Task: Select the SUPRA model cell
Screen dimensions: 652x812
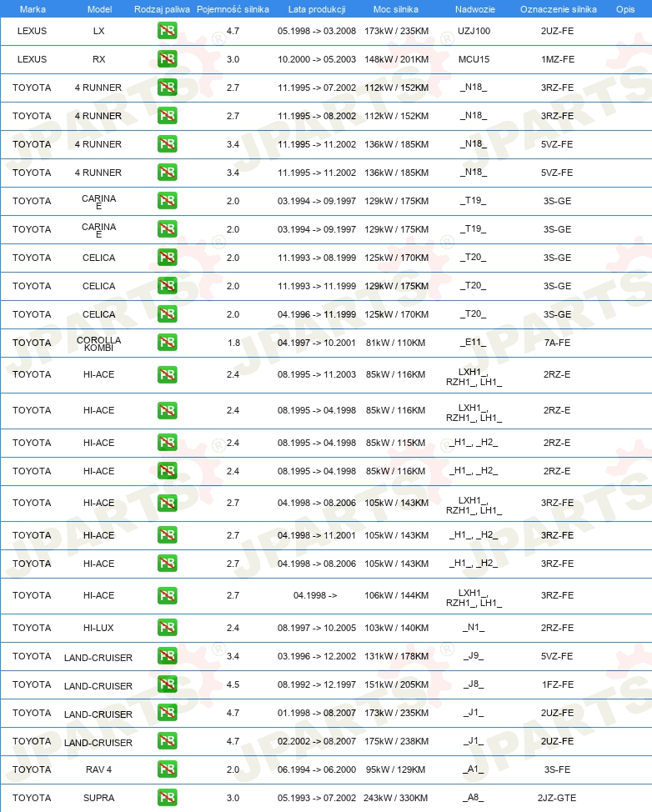Action: (x=99, y=798)
